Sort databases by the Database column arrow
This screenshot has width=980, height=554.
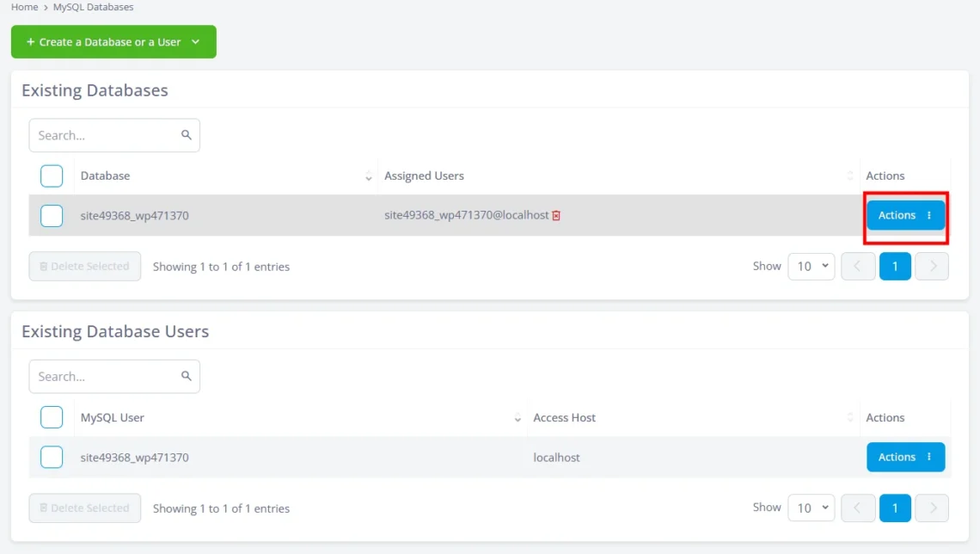point(369,176)
